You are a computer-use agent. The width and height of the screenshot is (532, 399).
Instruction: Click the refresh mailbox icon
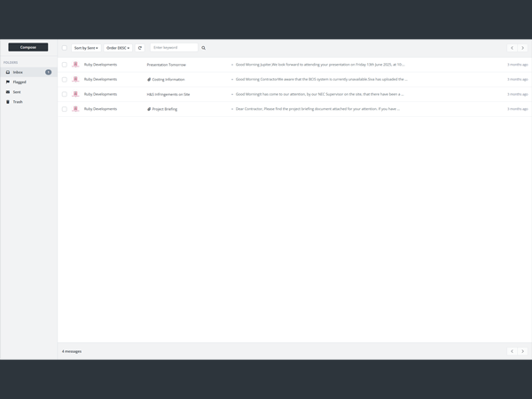click(140, 48)
